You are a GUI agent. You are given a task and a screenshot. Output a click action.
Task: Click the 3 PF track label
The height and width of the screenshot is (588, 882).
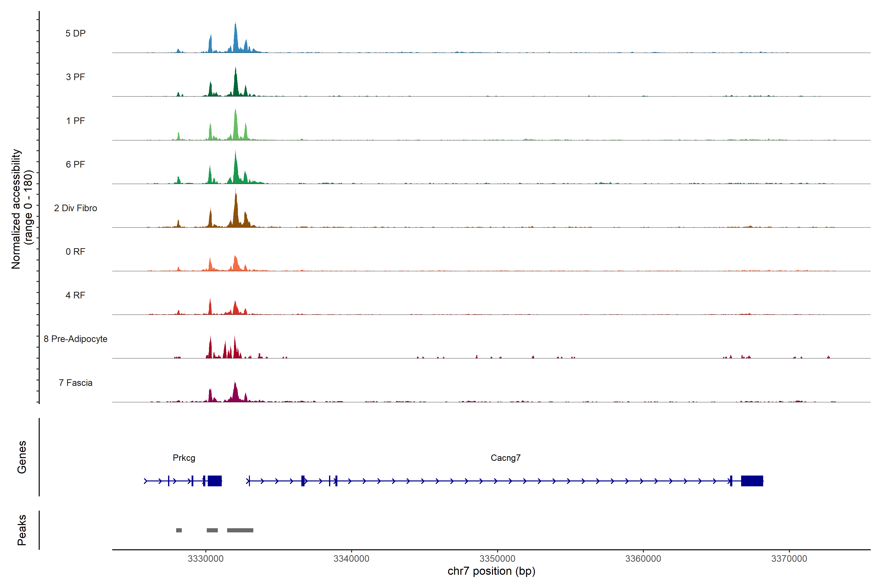(x=75, y=77)
